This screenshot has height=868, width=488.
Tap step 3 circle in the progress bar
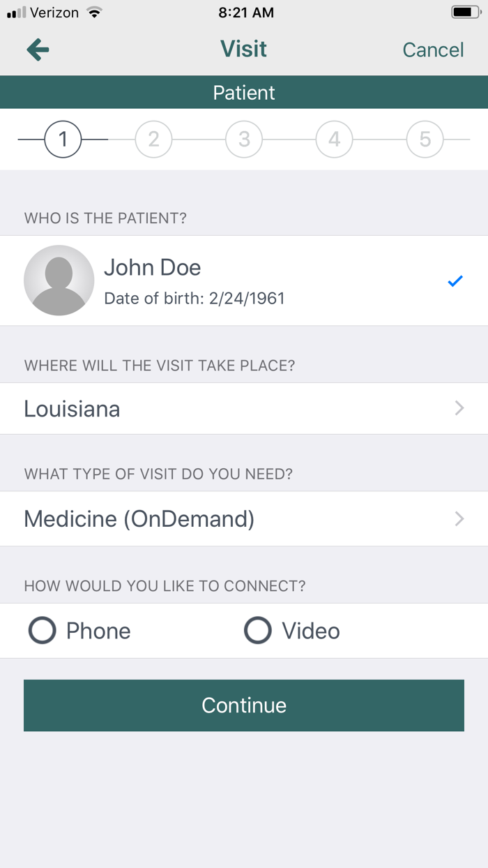[244, 139]
